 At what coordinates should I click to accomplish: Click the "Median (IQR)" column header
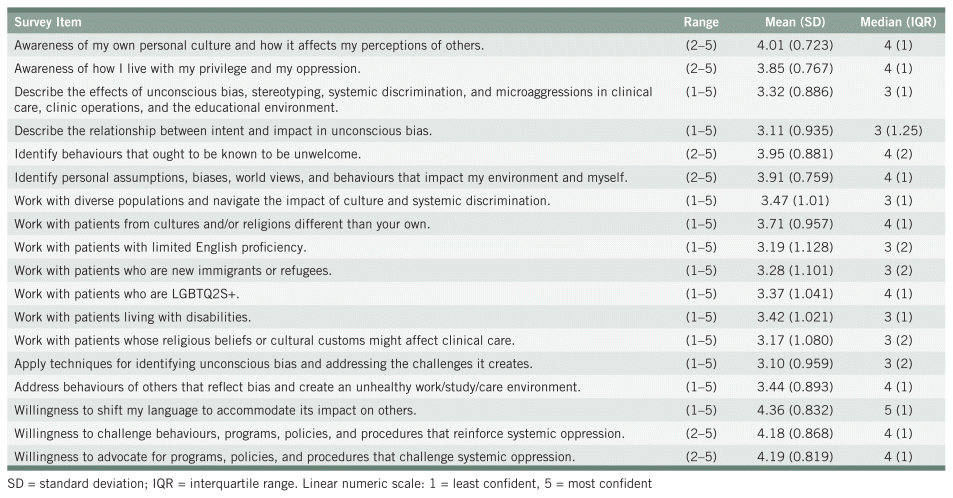pyautogui.click(x=896, y=21)
